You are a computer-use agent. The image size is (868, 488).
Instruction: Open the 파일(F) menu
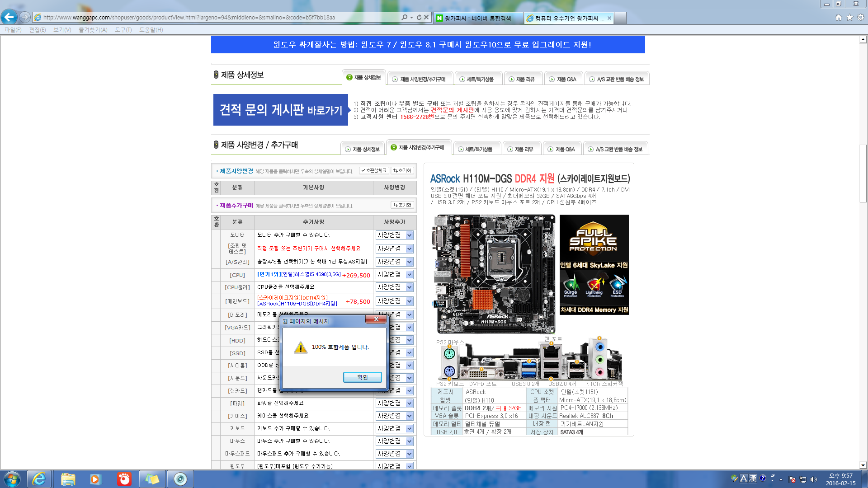[x=13, y=29]
